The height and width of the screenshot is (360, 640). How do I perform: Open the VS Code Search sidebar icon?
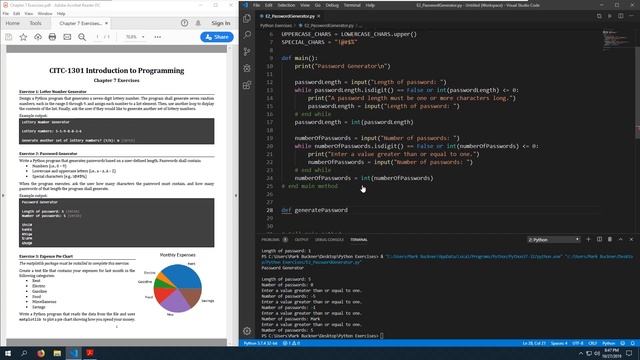click(247, 35)
